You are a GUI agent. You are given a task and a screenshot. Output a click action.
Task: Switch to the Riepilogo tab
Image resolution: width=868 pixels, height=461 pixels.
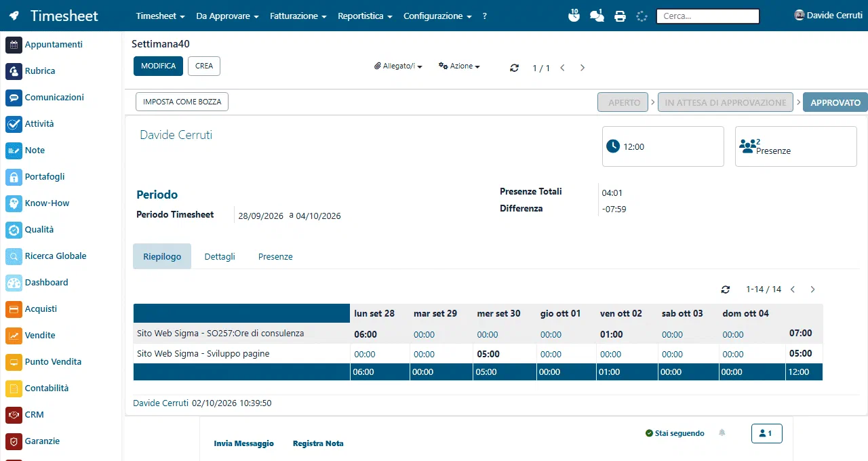(162, 256)
